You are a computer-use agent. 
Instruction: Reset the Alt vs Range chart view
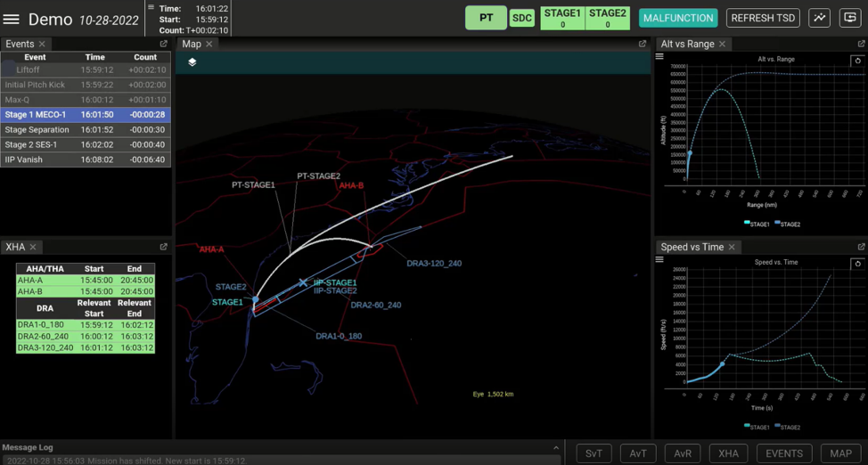click(x=857, y=61)
